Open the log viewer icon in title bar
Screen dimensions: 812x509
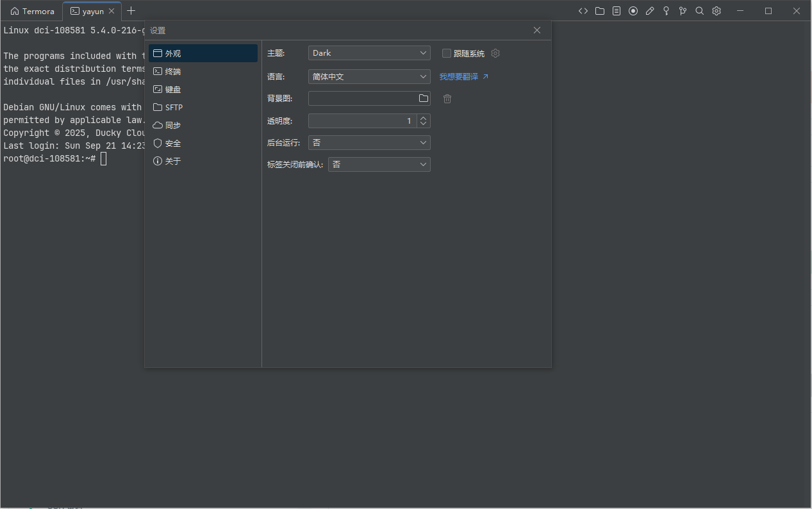tap(616, 11)
